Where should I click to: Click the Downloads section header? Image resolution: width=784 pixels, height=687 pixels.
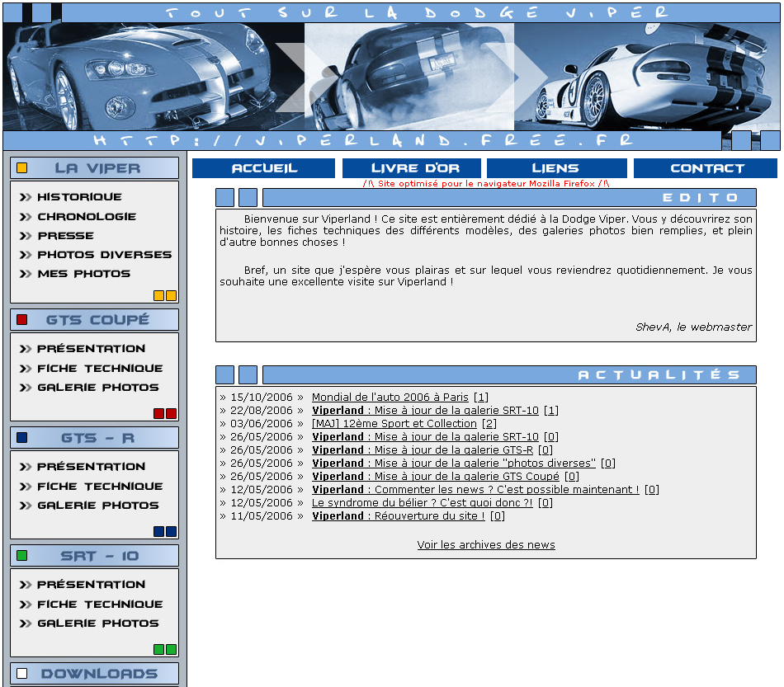point(95,674)
